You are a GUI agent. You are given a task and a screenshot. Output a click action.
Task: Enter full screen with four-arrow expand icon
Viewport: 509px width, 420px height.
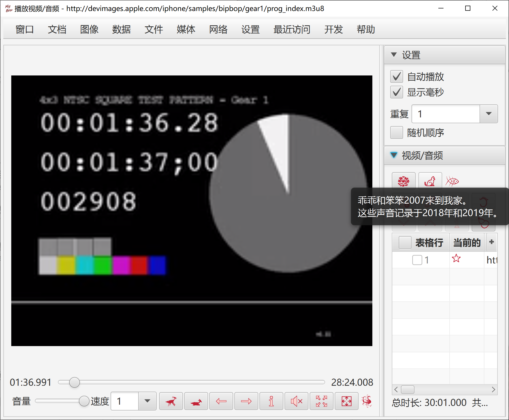[321, 401]
